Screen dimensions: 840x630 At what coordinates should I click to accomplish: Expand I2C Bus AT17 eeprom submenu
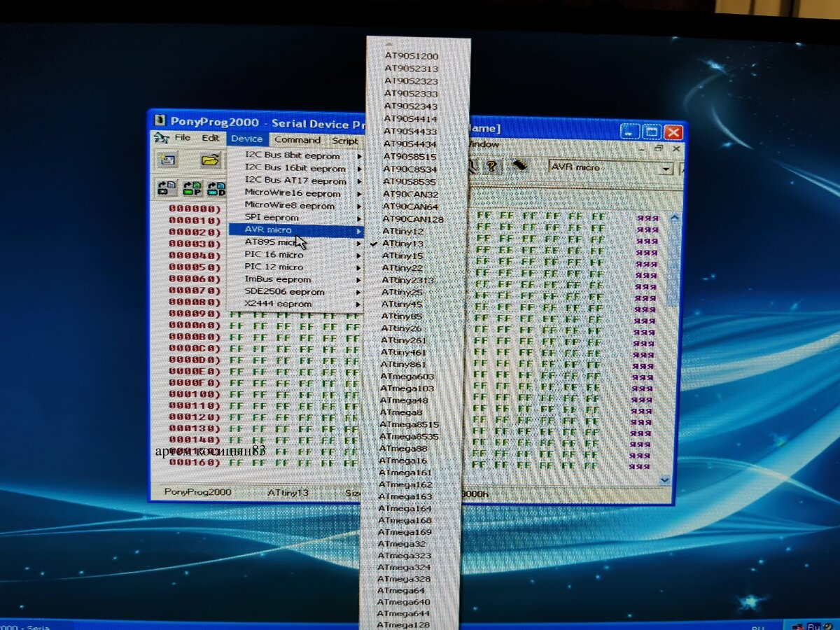297,181
